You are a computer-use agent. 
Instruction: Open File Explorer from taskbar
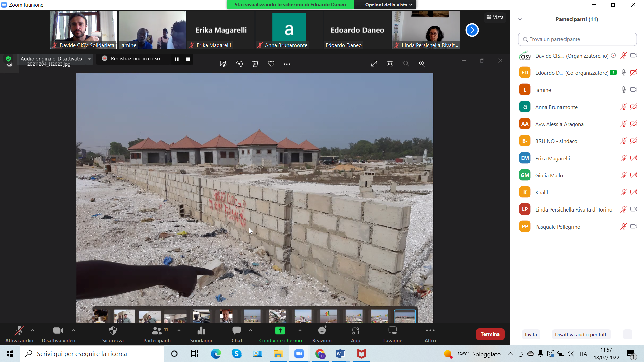278,354
